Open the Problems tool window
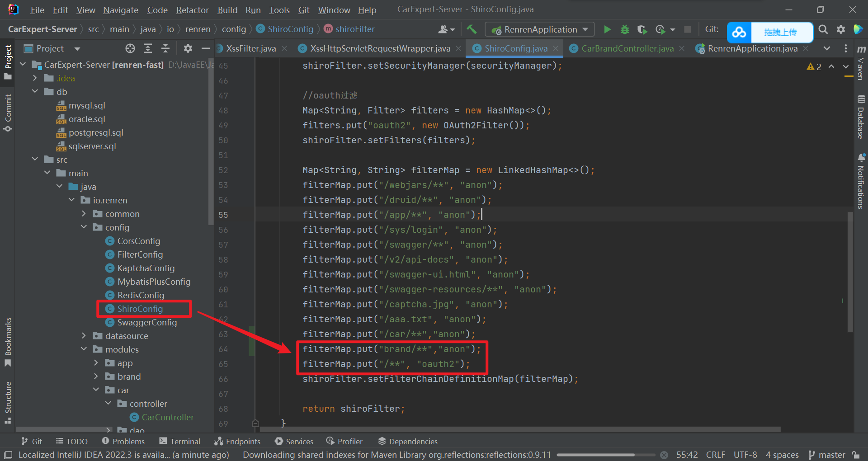Image resolution: width=868 pixels, height=461 pixels. tap(123, 441)
